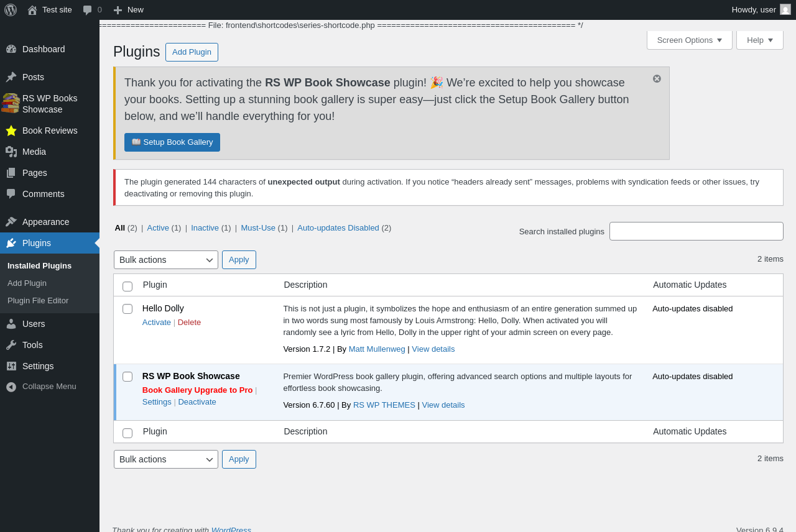
Task: Focus the Search installed plugins field
Action: click(696, 231)
